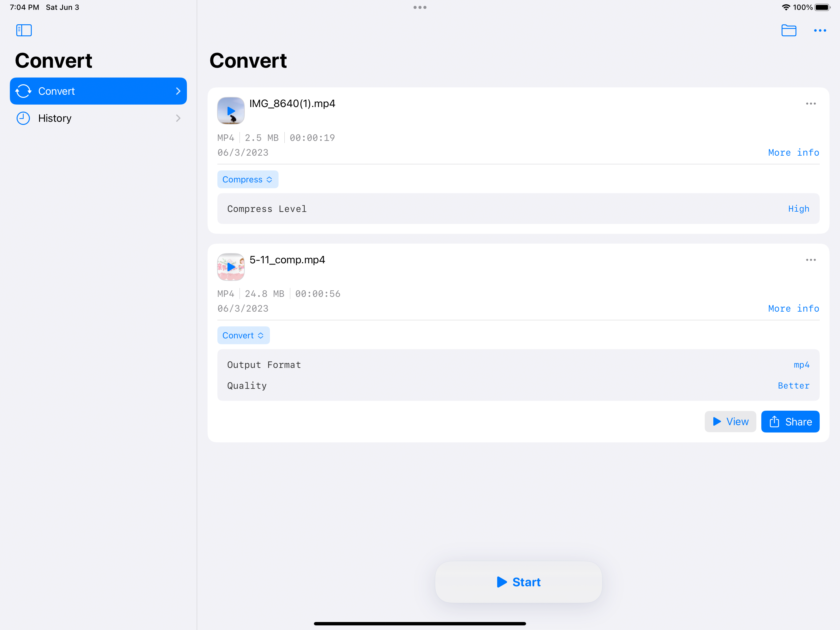Tap the Wi-Fi status icon

(x=786, y=7)
